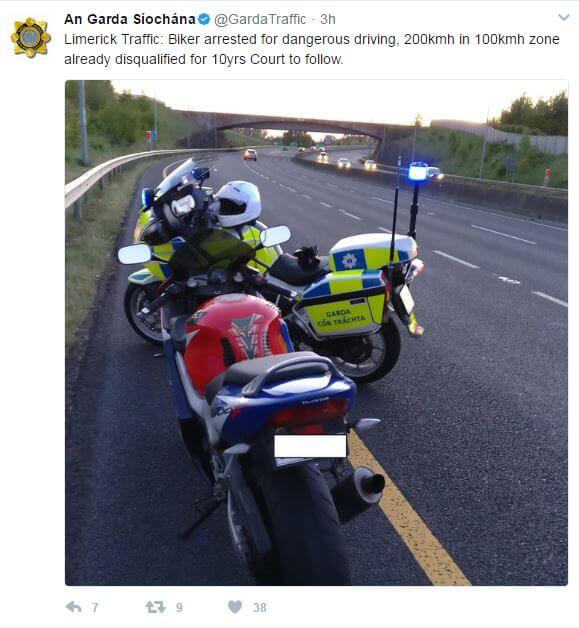
Task: Click the blue verified checkmark badge
Action: tap(204, 19)
